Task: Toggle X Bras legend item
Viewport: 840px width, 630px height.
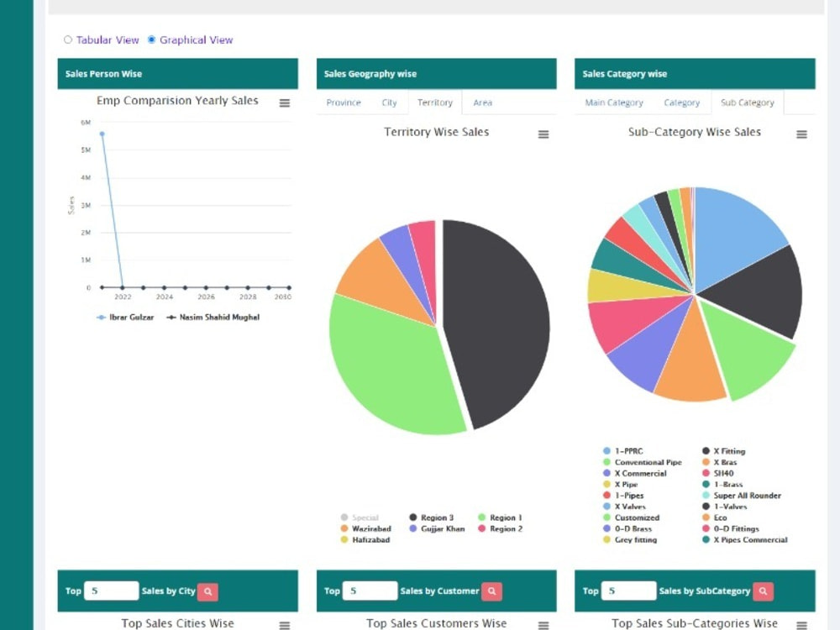Action: (x=720, y=462)
